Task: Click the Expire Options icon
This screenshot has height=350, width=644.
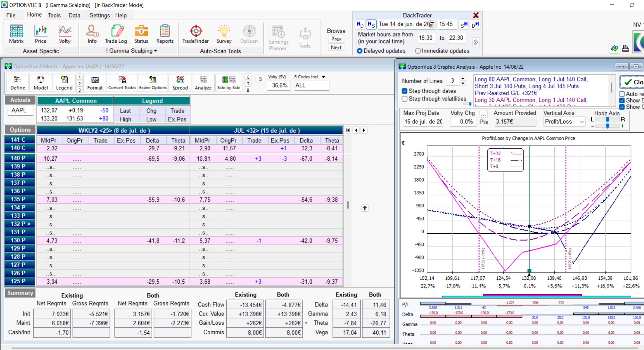Action: pyautogui.click(x=153, y=83)
